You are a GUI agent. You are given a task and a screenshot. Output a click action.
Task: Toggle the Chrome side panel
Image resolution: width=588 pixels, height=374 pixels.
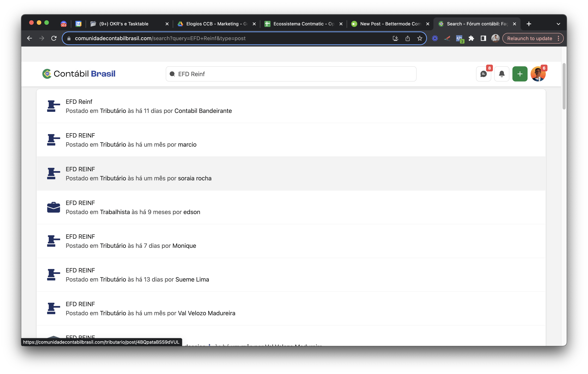483,38
